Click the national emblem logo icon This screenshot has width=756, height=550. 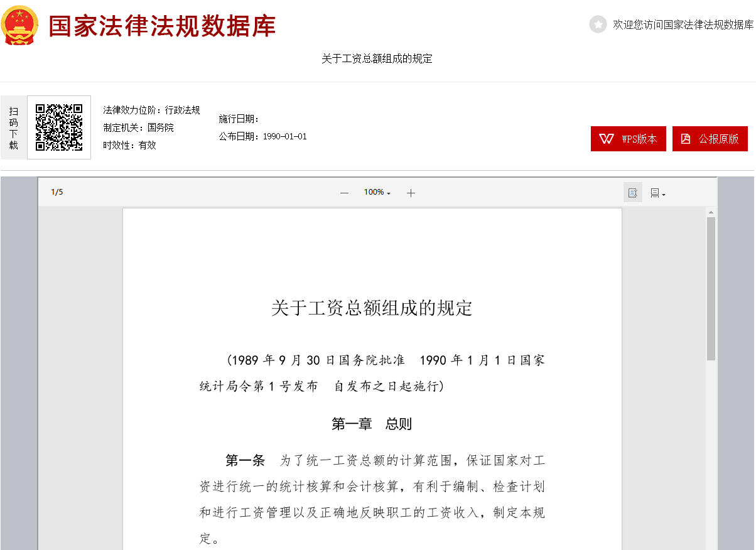pyautogui.click(x=19, y=25)
